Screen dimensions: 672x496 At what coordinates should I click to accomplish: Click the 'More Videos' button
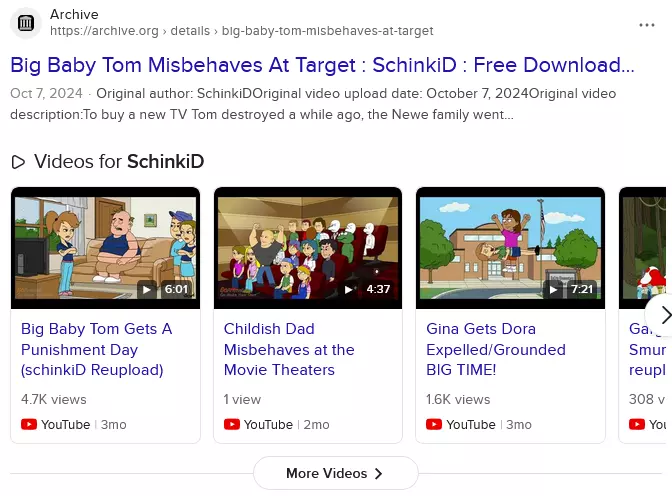[x=336, y=473]
